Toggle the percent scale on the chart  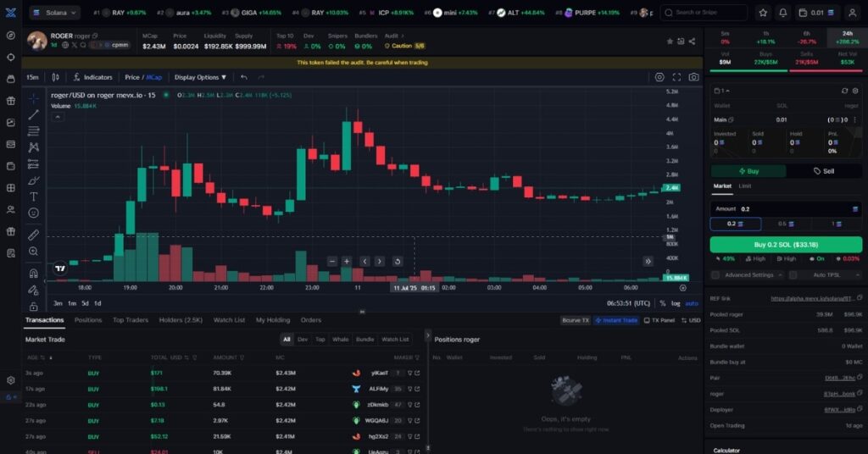click(x=663, y=303)
